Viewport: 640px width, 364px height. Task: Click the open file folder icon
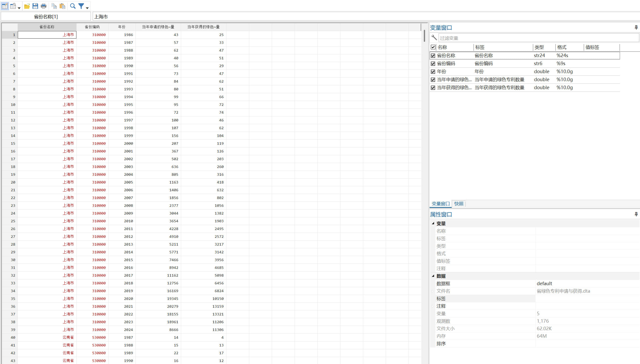pos(27,6)
